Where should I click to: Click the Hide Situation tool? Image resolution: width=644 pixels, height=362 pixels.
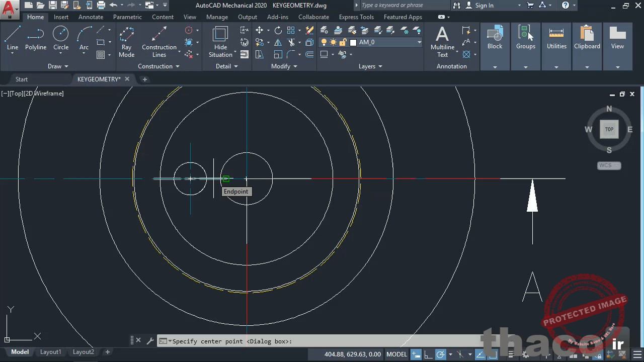tap(220, 41)
